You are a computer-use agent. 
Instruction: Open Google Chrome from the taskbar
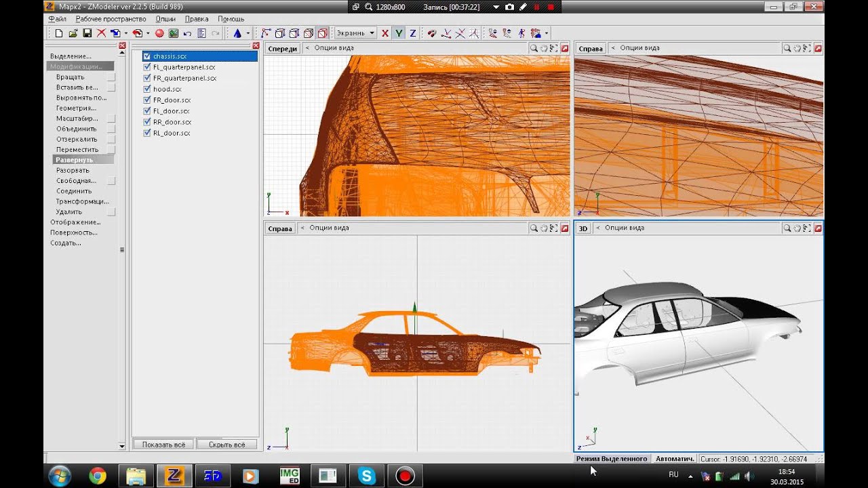(98, 476)
